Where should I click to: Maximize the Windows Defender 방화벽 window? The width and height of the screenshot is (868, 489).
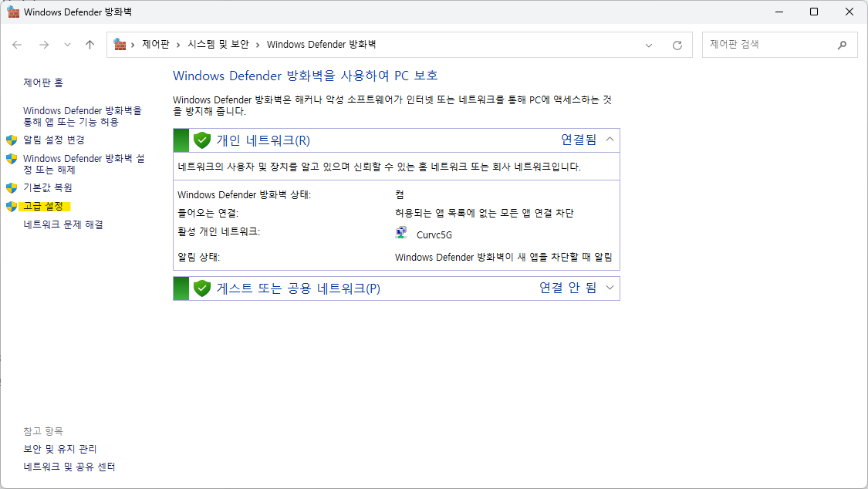814,12
